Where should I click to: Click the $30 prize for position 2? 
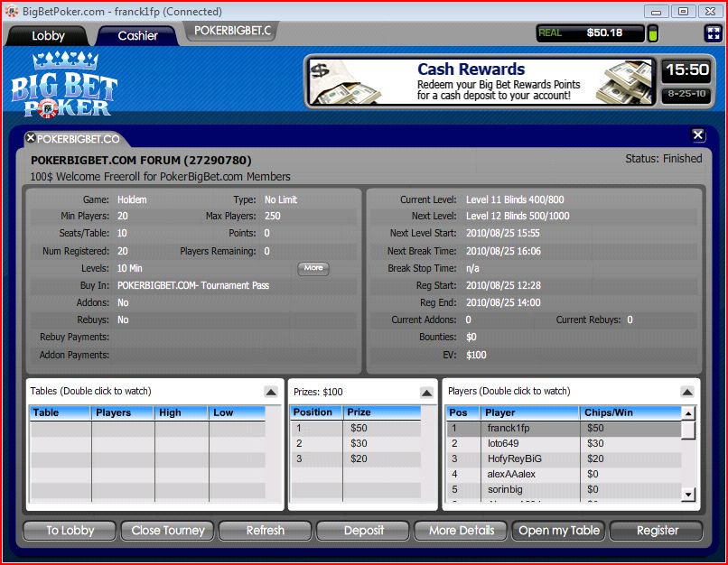pyautogui.click(x=359, y=443)
